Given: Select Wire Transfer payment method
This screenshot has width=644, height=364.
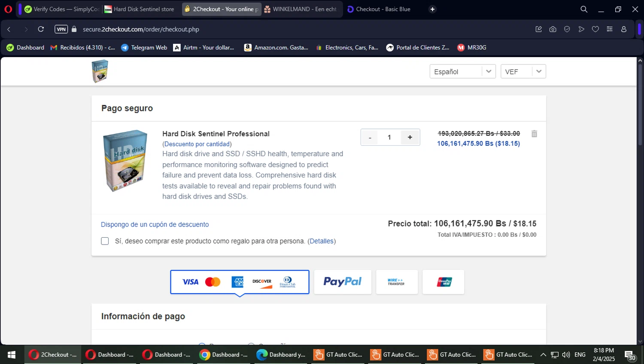Looking at the screenshot, I should coord(397,282).
